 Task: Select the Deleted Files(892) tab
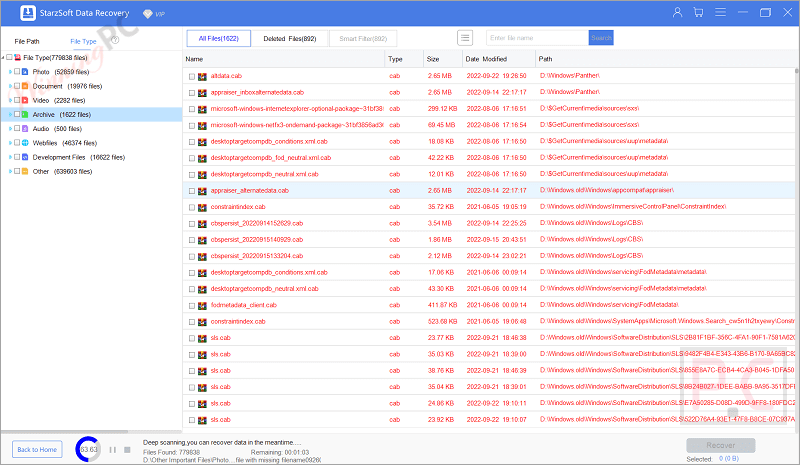point(290,38)
